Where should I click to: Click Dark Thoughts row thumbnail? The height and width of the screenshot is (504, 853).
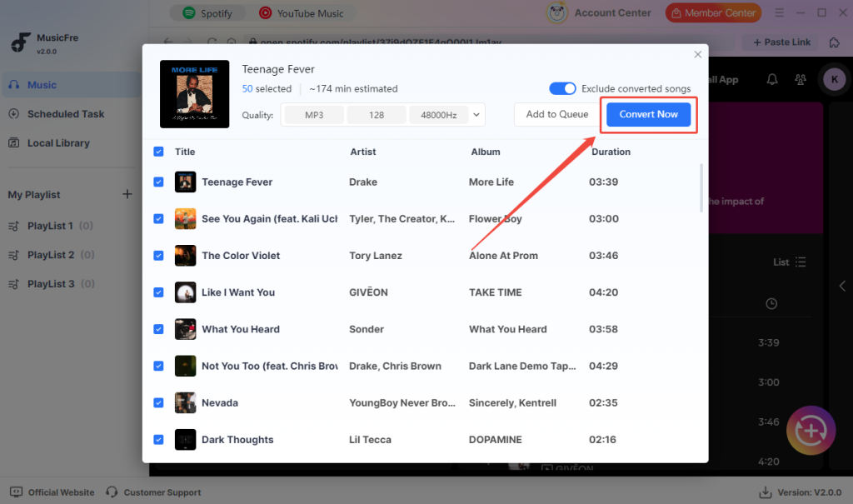point(185,440)
